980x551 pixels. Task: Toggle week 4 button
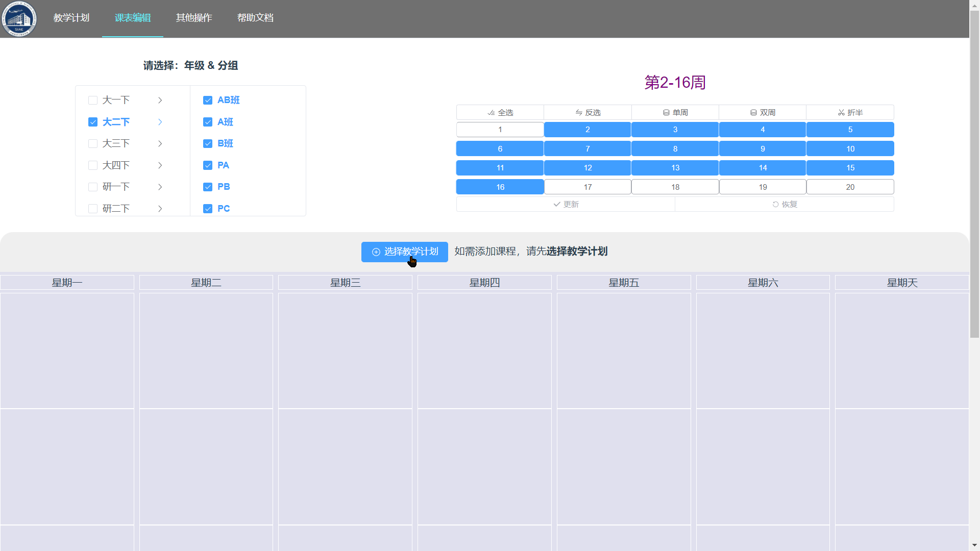(x=763, y=130)
